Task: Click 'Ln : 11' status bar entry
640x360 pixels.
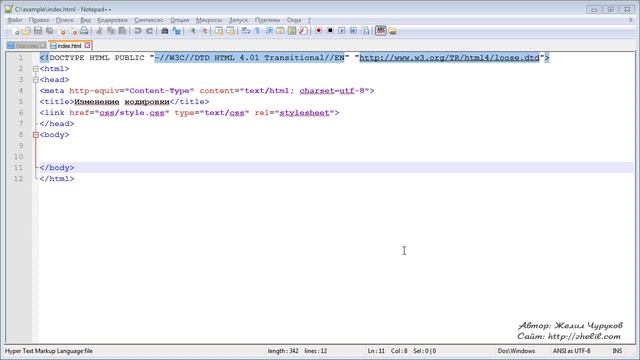Action: 376,351
